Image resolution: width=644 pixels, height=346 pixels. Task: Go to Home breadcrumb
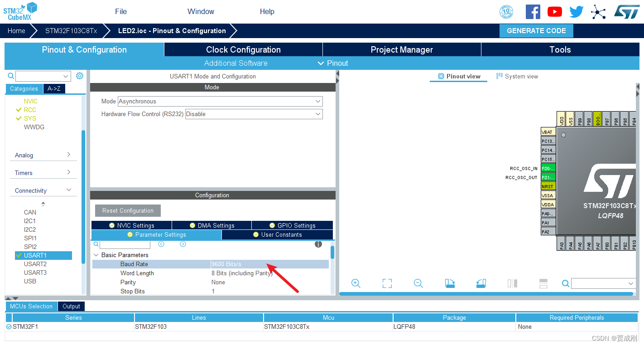tap(16, 31)
